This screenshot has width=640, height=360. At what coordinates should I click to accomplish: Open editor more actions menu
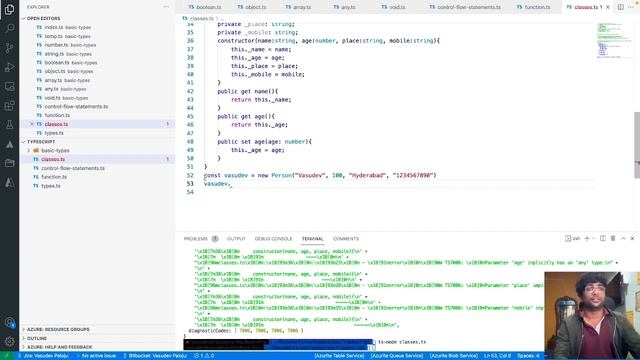point(631,7)
